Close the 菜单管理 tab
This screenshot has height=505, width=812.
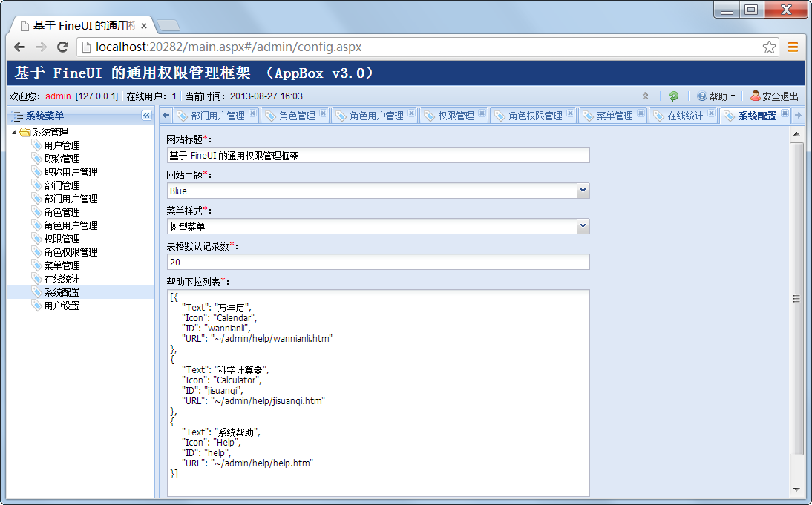pos(641,113)
